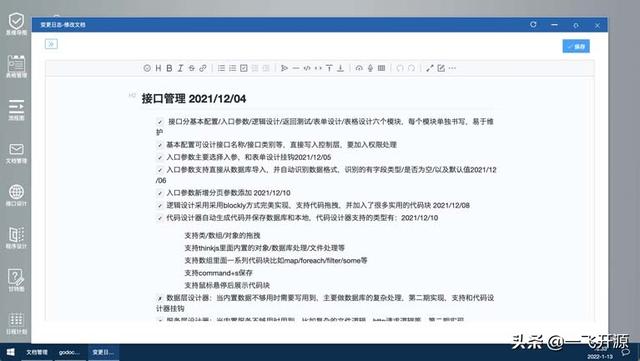The width and height of the screenshot is (640, 361).
Task: Insert a horizontal divider line
Action: [x=296, y=68]
